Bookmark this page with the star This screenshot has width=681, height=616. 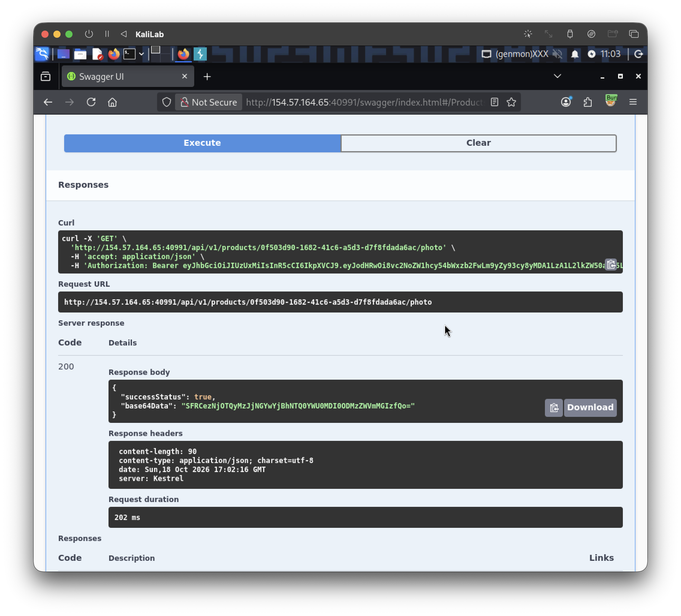click(x=511, y=102)
